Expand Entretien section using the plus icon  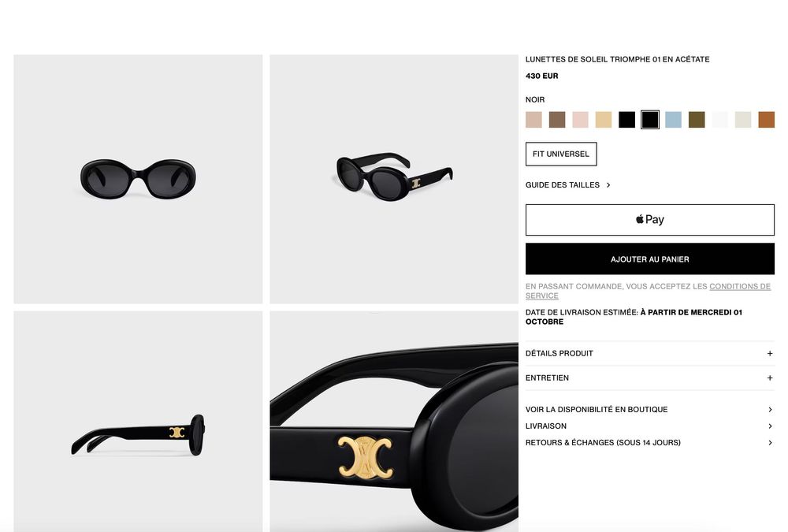[769, 378]
